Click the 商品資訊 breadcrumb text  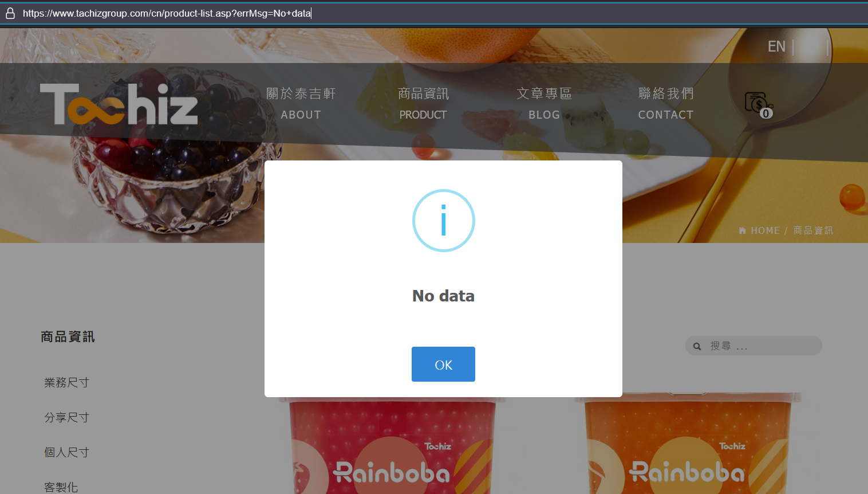(x=813, y=230)
